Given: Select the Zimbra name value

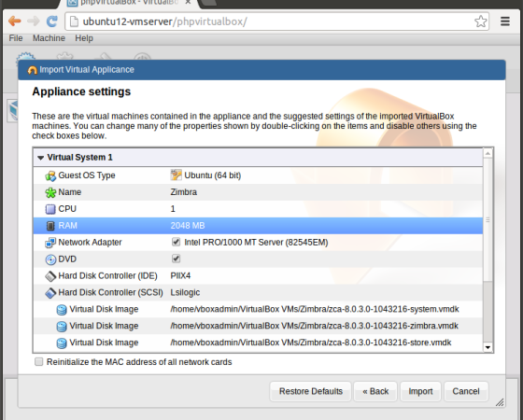Looking at the screenshot, I should (184, 192).
